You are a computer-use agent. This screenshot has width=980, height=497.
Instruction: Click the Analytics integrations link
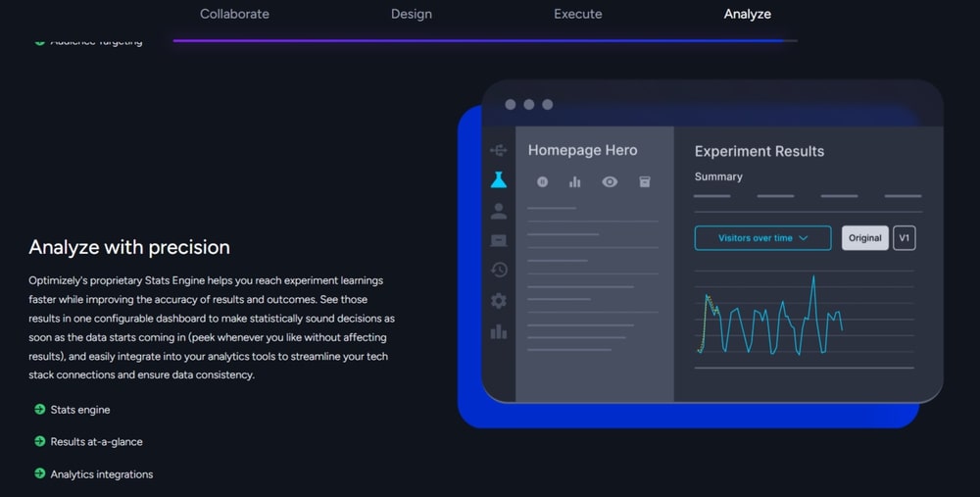[101, 473]
